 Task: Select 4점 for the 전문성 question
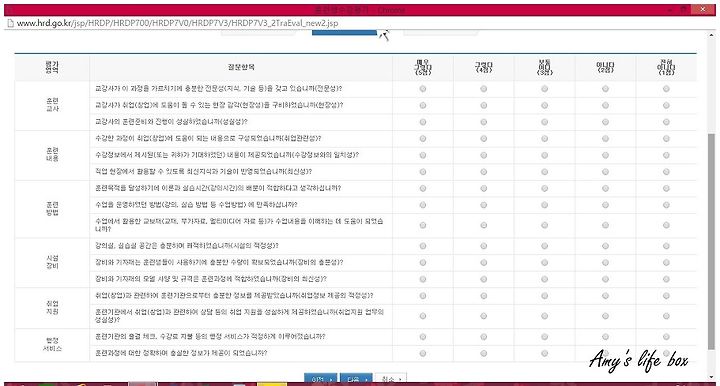[484, 89]
